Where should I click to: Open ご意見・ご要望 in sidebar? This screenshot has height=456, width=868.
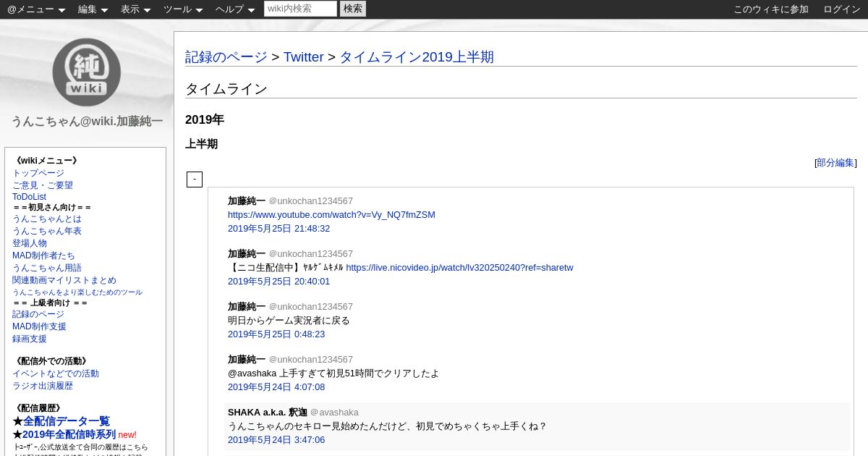pos(43,185)
